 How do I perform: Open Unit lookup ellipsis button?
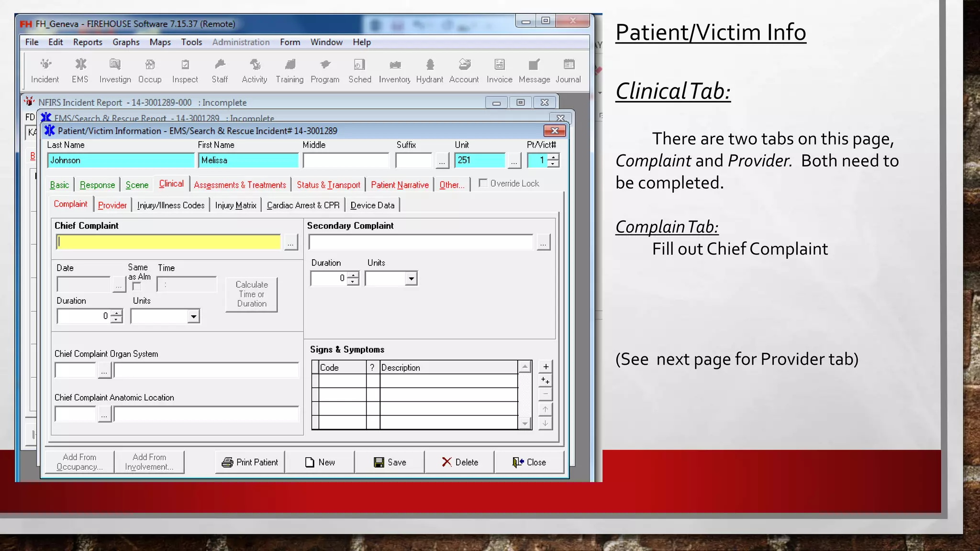[514, 161]
